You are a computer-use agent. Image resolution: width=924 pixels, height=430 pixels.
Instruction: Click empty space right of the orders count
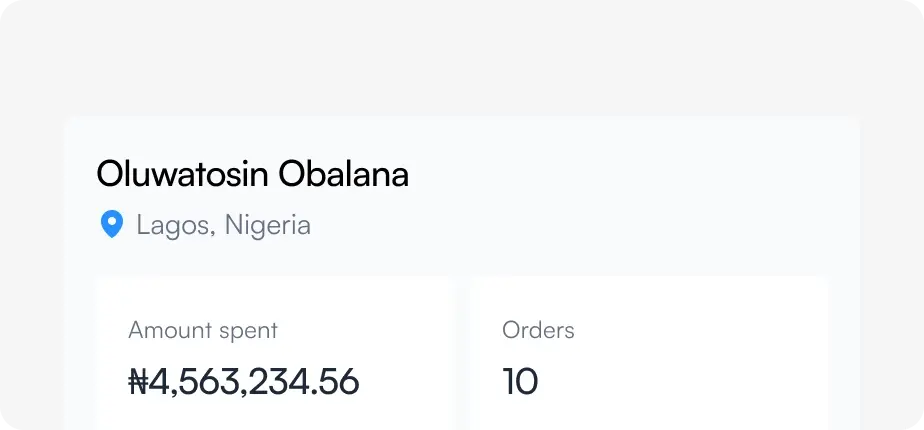[680, 381]
